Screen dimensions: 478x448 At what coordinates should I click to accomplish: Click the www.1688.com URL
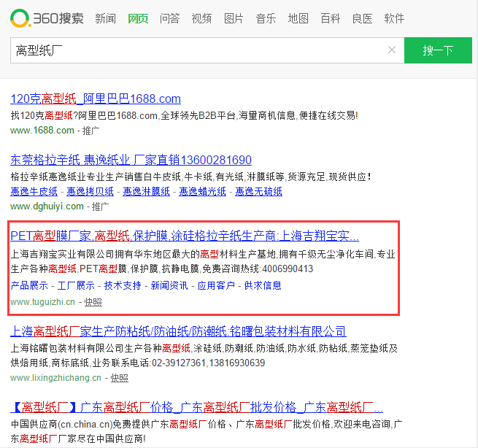coord(42,131)
